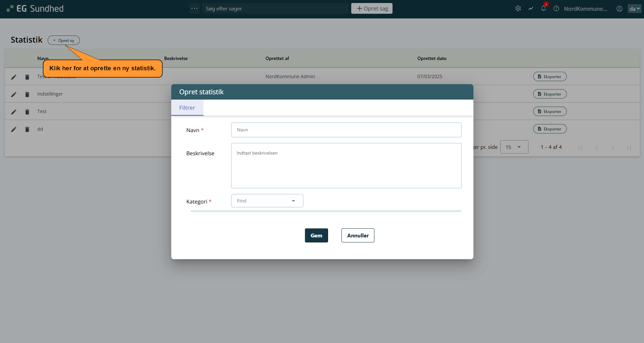Select the Filtrer tab
Viewport: 644px width, 343px height.
187,108
